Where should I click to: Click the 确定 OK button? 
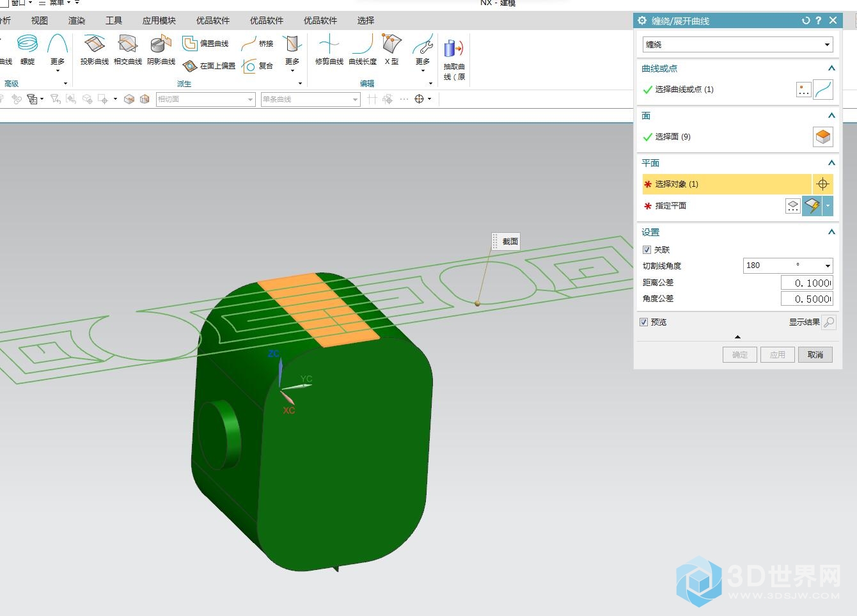click(x=740, y=354)
